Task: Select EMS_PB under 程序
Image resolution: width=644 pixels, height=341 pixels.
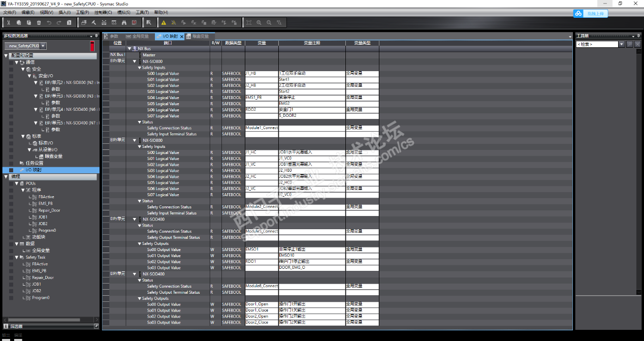Action: pos(46,203)
